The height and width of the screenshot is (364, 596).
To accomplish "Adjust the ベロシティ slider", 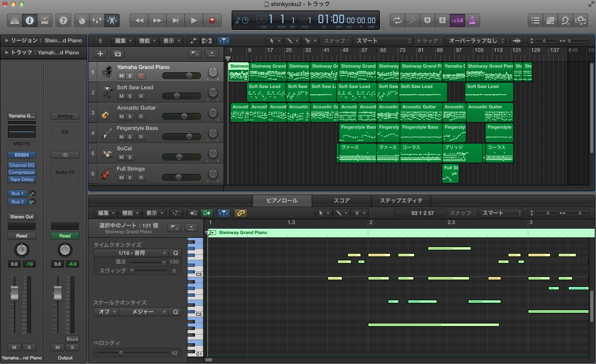I will 131,353.
